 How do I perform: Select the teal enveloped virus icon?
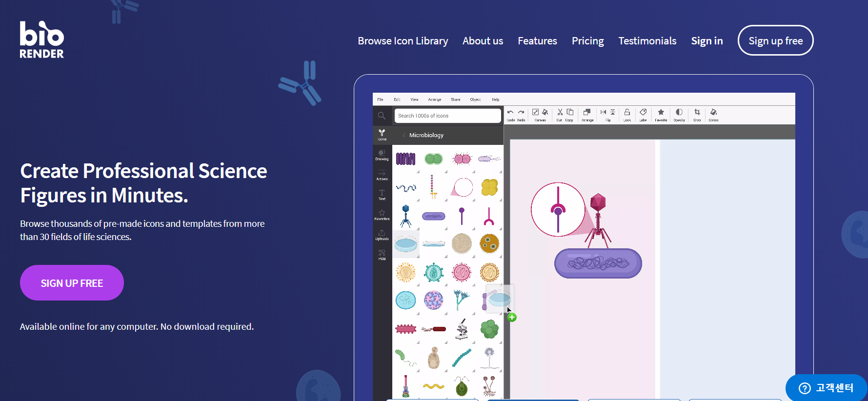[x=433, y=273]
